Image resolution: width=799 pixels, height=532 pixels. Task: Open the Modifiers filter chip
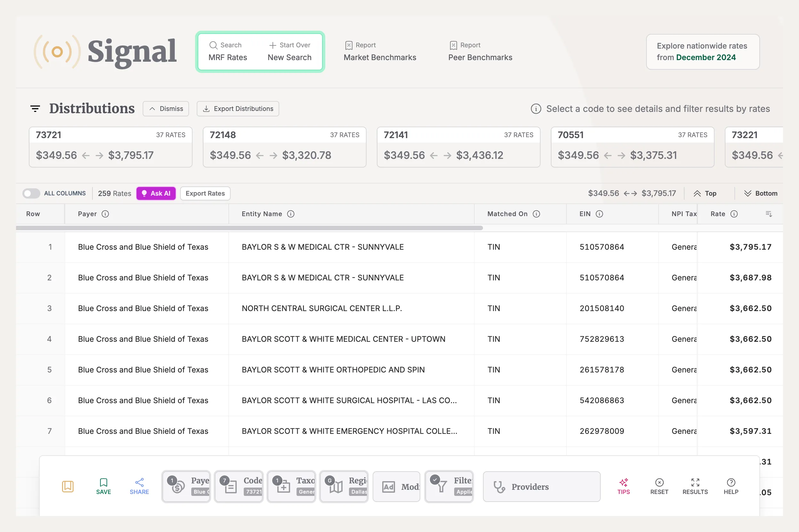[396, 487]
